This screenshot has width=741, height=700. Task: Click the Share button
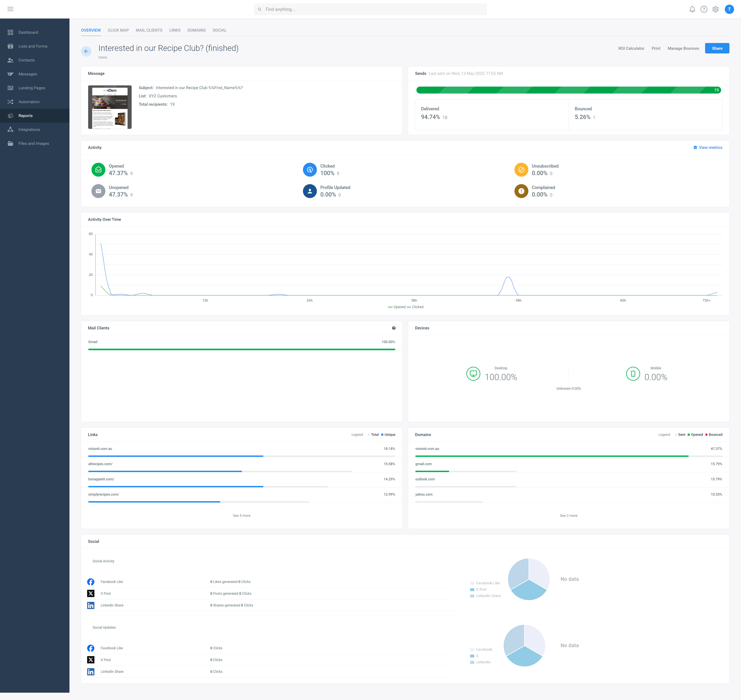click(717, 48)
